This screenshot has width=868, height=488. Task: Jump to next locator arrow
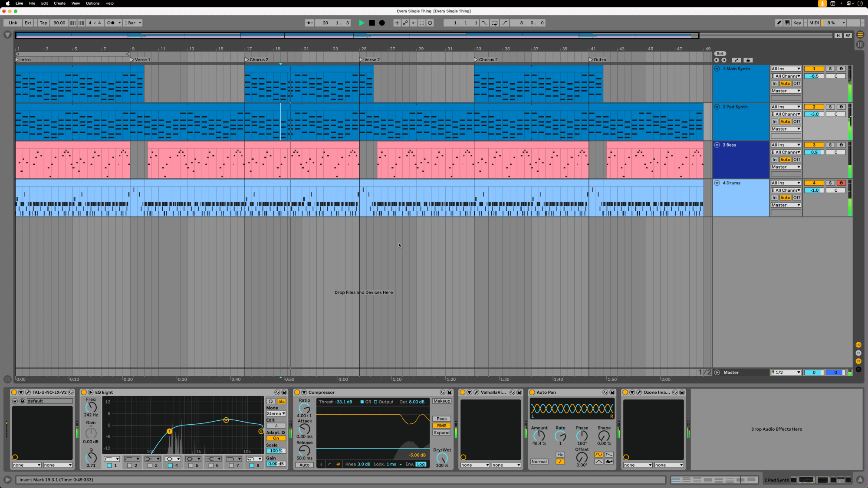tap(724, 60)
